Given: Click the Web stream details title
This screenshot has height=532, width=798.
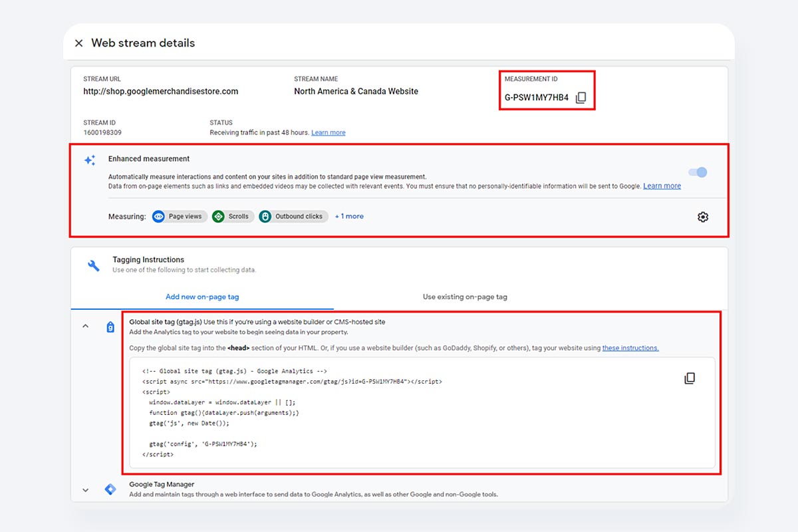Looking at the screenshot, I should point(143,43).
